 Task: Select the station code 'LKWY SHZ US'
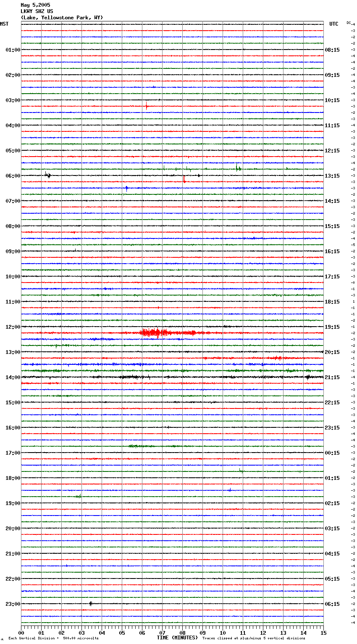point(37,11)
